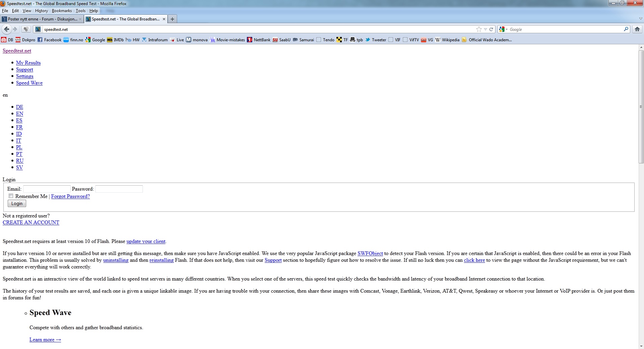Viewport: 644px width, 349px height.
Task: Open the Tools menu
Action: point(80,11)
